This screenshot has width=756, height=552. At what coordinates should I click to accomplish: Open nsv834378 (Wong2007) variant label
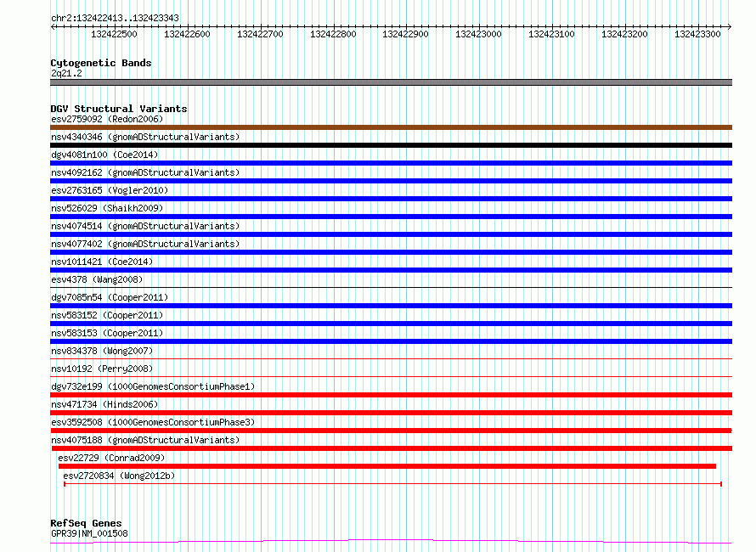102,351
